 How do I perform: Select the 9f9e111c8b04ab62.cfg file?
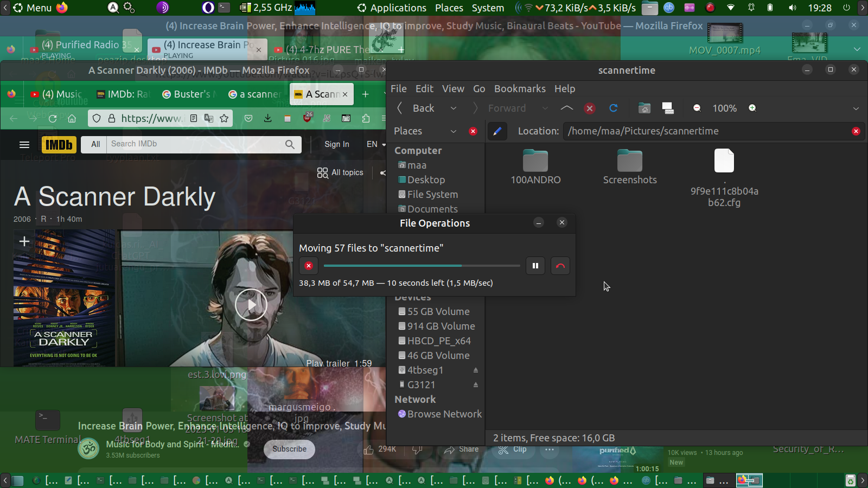click(x=724, y=178)
